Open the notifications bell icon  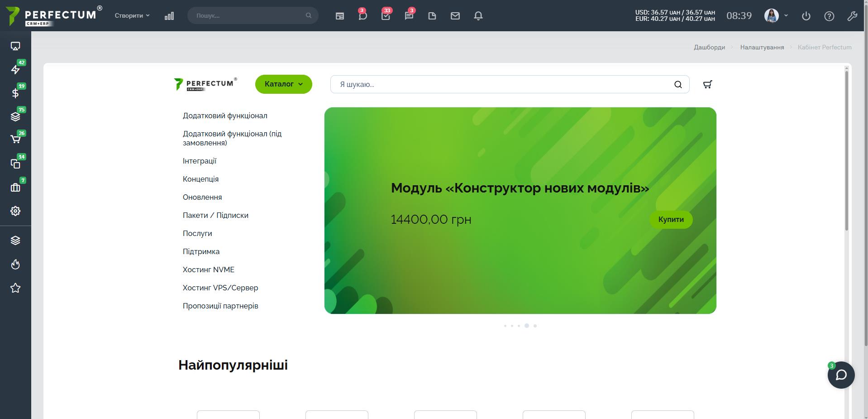pyautogui.click(x=478, y=16)
